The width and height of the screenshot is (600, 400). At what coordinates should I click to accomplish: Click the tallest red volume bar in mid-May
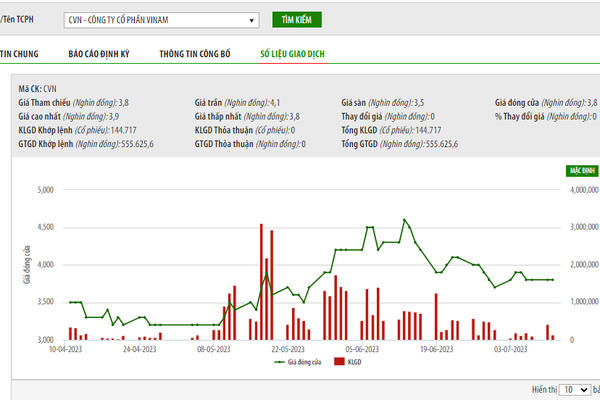[262, 282]
